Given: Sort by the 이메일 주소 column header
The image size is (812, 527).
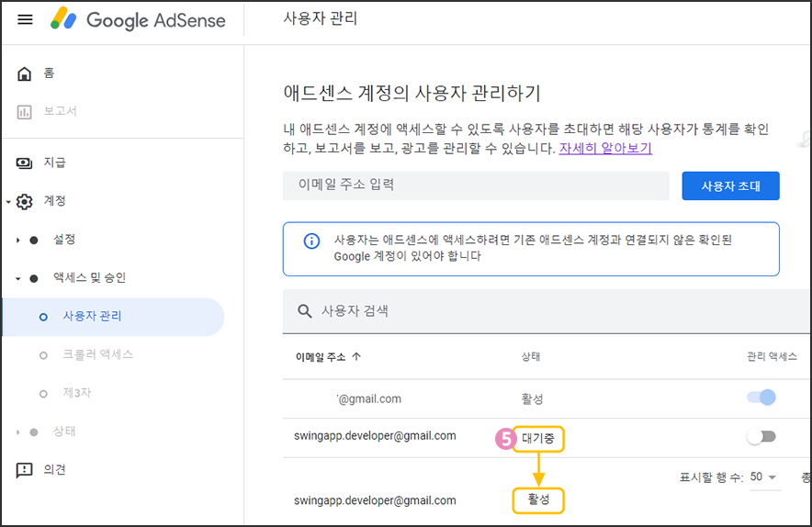Looking at the screenshot, I should click(328, 357).
